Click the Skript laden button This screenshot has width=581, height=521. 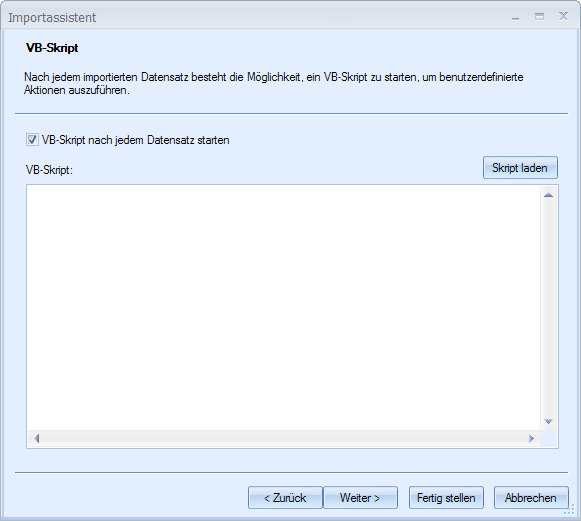(520, 168)
